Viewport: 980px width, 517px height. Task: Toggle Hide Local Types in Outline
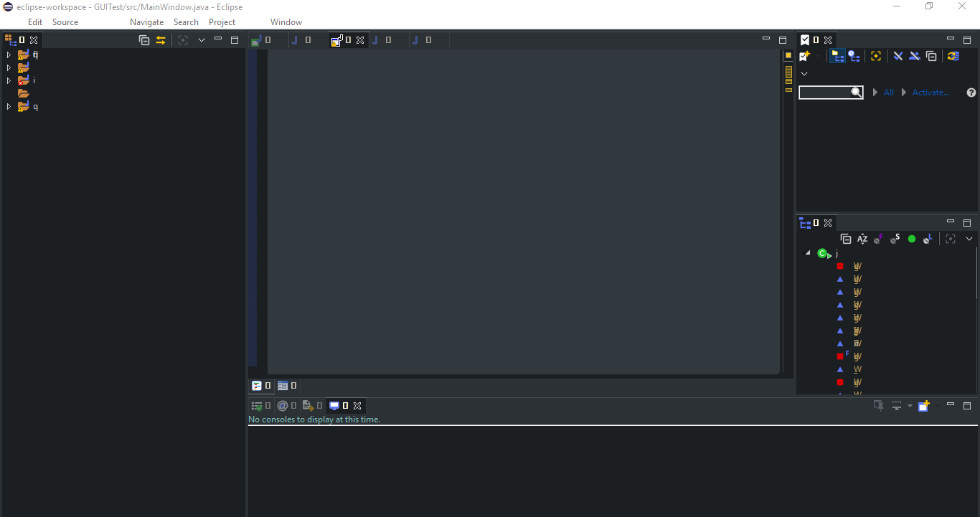928,239
